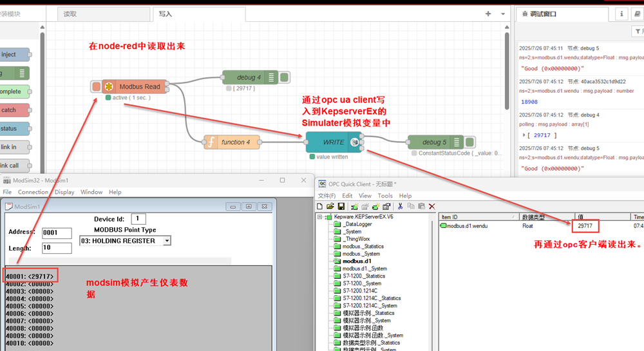
Task: Open the MODBUS Point Type dropdown
Action: 167,241
